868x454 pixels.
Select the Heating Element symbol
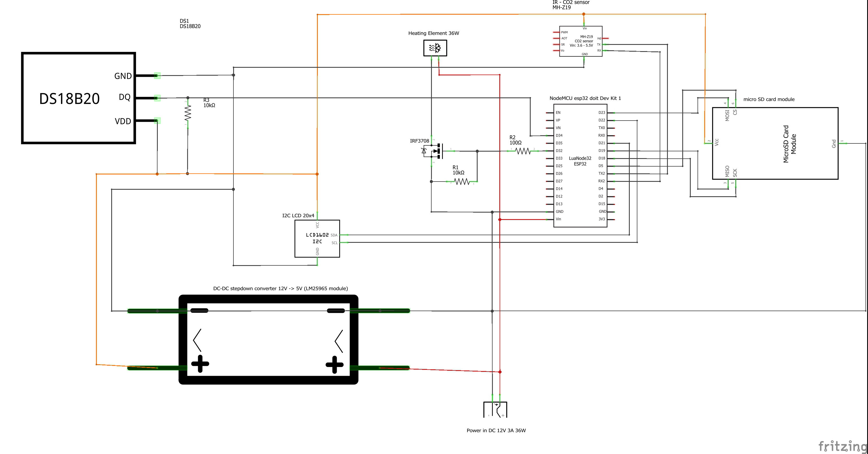(x=435, y=48)
